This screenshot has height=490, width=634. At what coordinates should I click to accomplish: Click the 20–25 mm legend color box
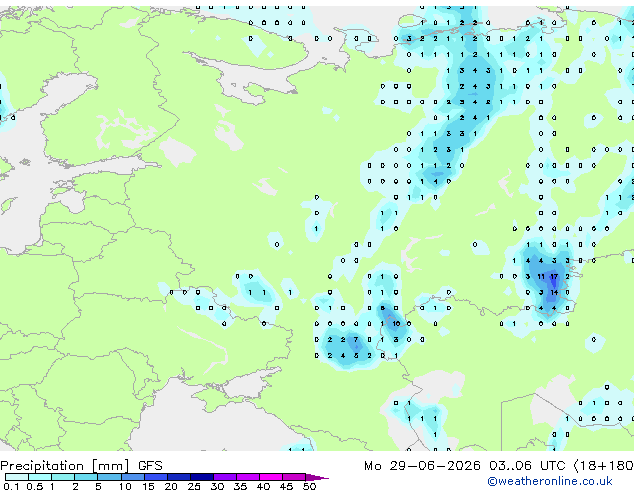(179, 477)
